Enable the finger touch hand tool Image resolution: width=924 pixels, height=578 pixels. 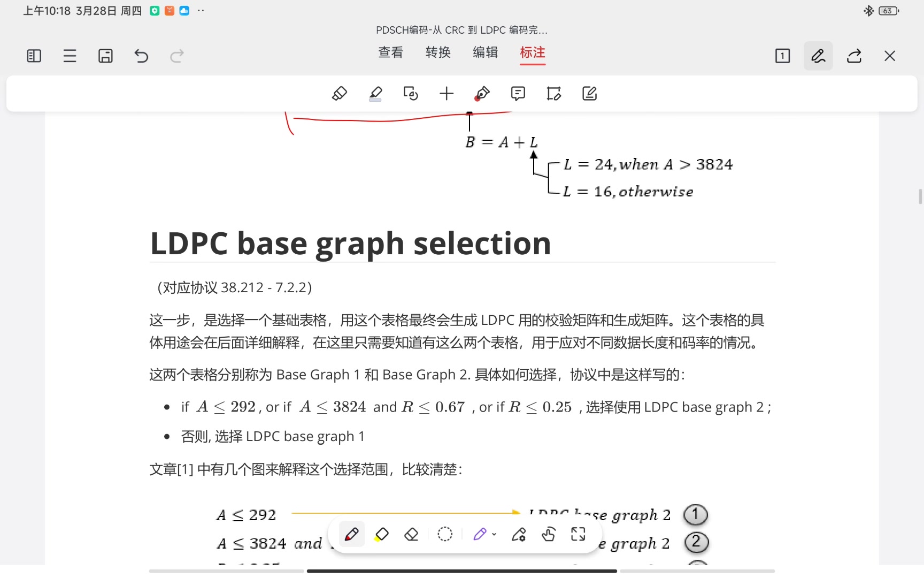point(549,534)
